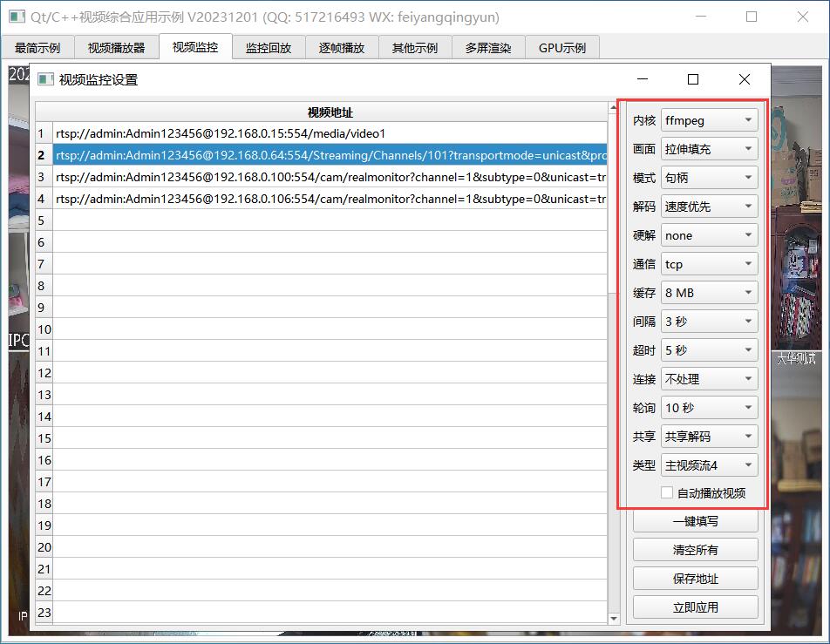This screenshot has height=644, width=830.
Task: Go to the GPU示例 tab
Action: [561, 48]
